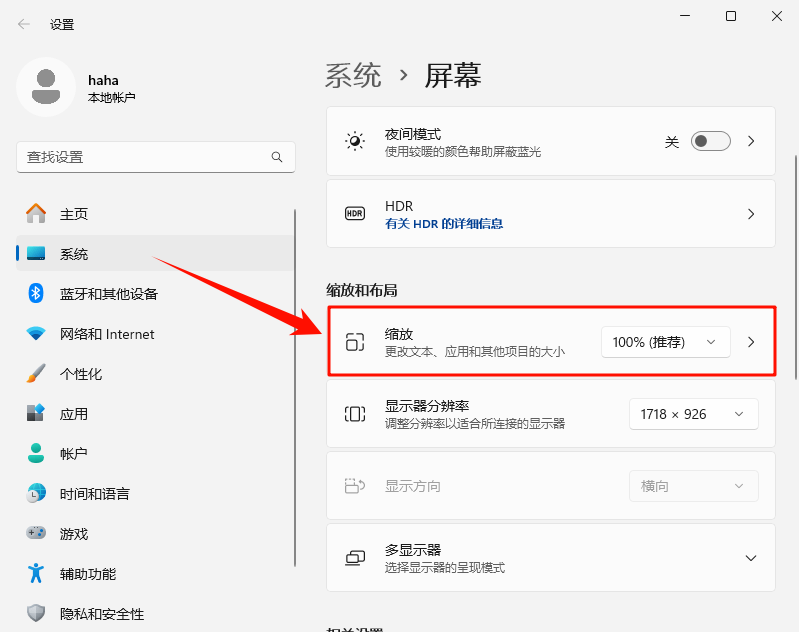Open 隐私和安全性 settings page

[155, 613]
